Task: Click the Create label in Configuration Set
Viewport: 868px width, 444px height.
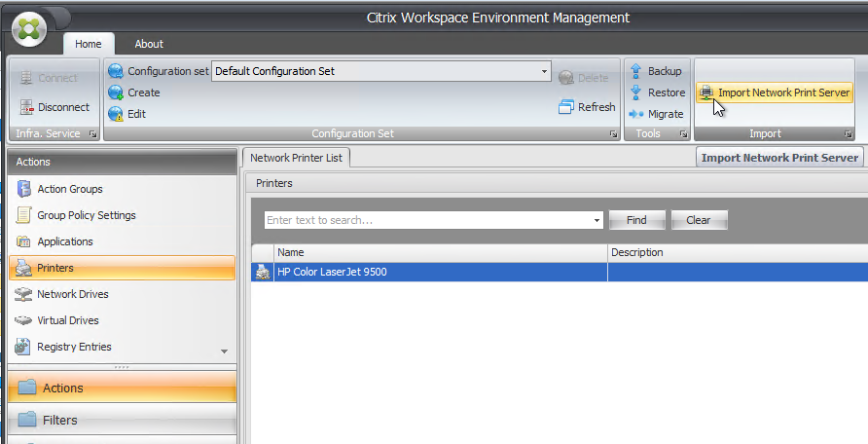Action: click(x=144, y=92)
